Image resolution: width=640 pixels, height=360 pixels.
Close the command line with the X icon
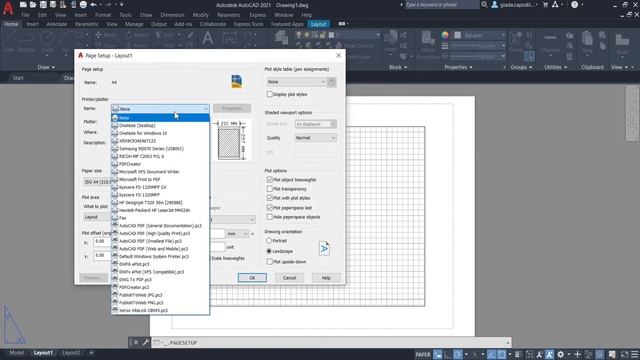click(x=136, y=342)
